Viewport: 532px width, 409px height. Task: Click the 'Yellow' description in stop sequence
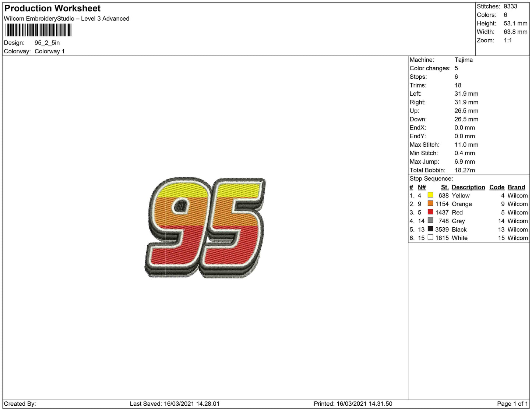point(461,196)
